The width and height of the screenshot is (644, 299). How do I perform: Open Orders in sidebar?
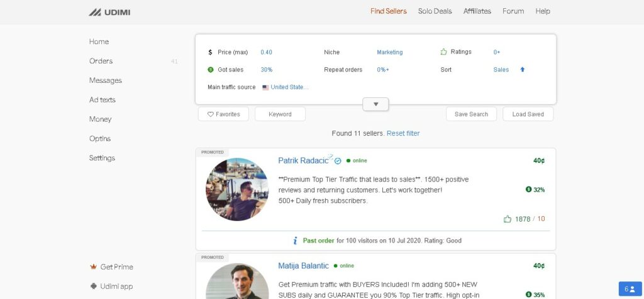tap(101, 61)
